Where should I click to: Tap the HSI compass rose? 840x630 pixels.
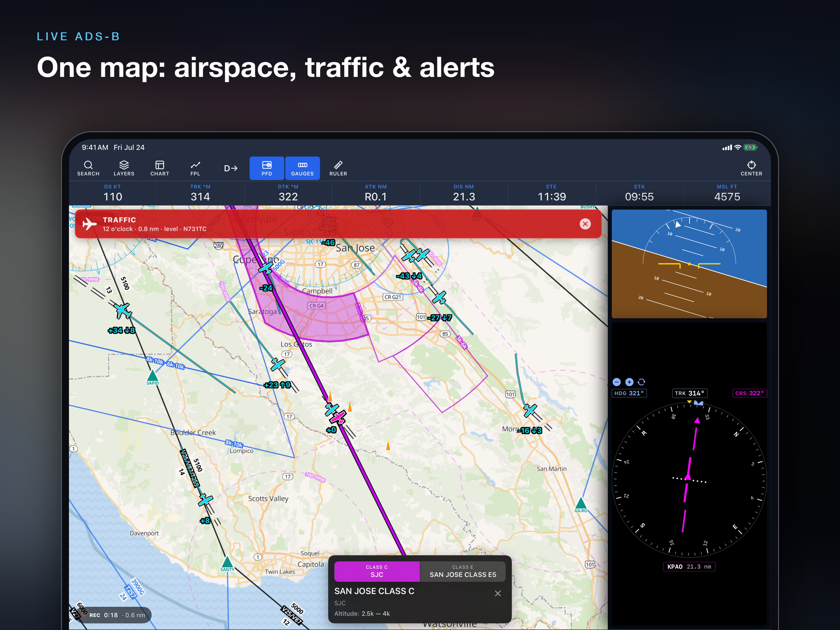[x=689, y=480]
